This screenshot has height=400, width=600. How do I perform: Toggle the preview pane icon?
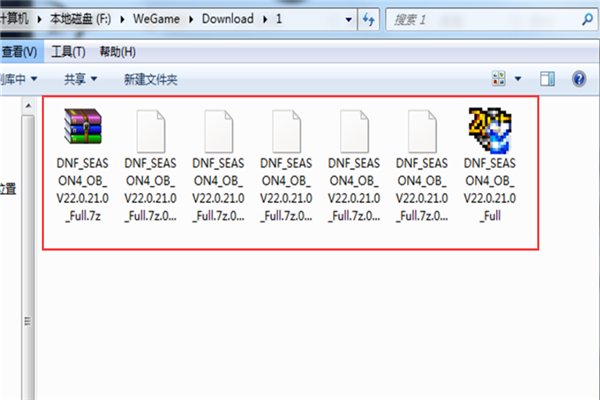click(548, 79)
